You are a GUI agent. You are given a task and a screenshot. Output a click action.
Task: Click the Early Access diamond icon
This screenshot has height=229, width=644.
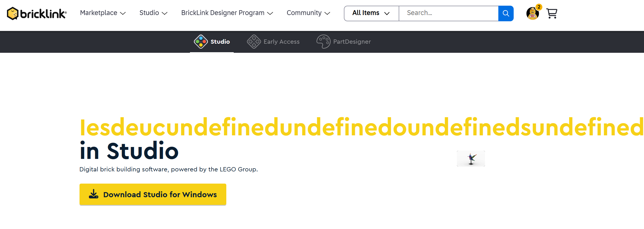click(254, 42)
